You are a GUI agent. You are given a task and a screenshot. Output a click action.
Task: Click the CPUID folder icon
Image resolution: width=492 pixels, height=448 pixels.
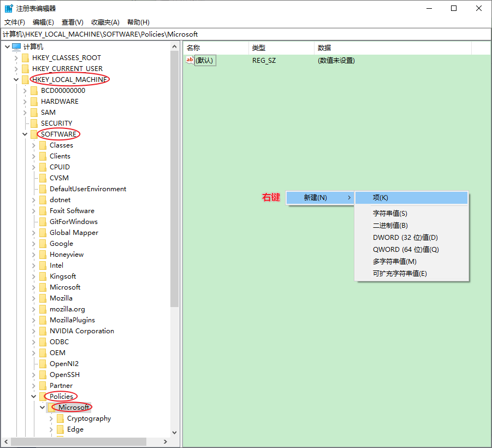(x=43, y=167)
